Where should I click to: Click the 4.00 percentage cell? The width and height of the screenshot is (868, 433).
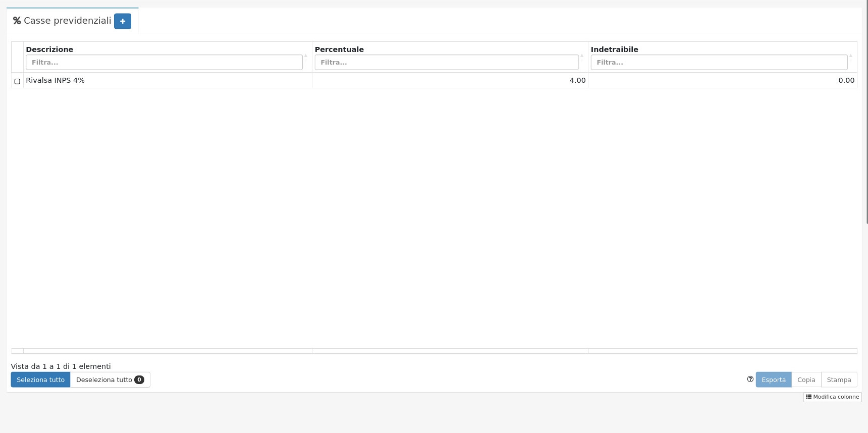tap(577, 80)
